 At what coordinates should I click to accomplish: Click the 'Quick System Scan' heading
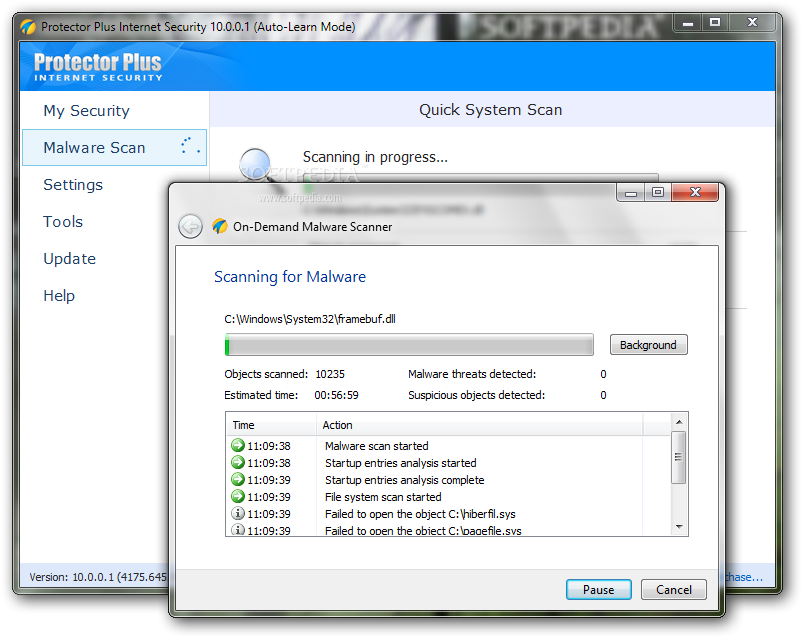click(x=491, y=110)
